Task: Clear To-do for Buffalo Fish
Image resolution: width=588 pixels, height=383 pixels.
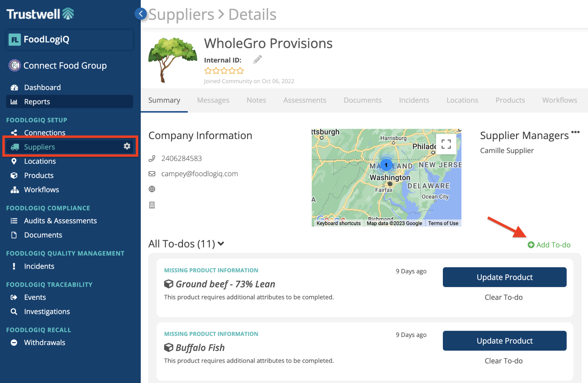Action: [503, 361]
